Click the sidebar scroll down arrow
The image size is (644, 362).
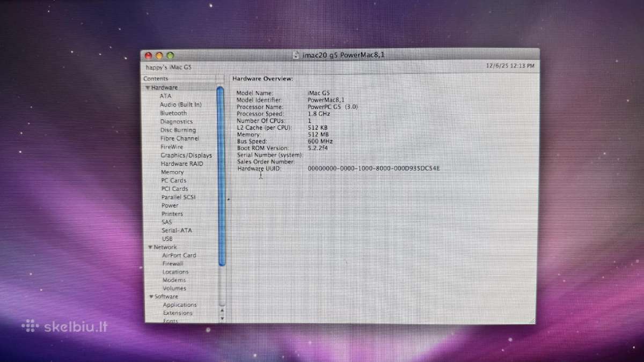click(x=222, y=317)
